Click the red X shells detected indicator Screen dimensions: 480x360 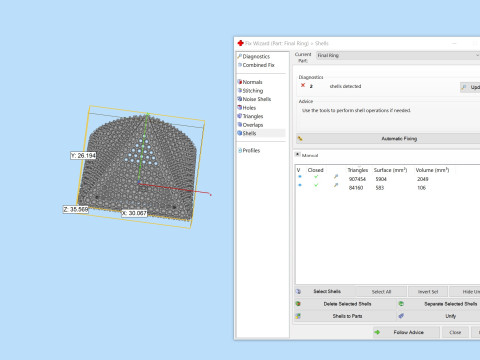[x=303, y=85]
